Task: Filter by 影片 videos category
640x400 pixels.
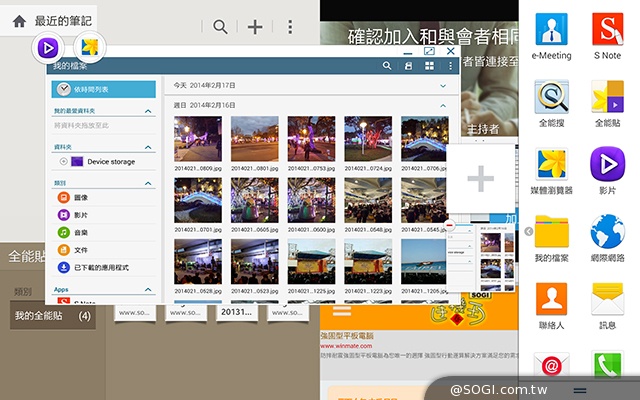Action: coord(104,215)
